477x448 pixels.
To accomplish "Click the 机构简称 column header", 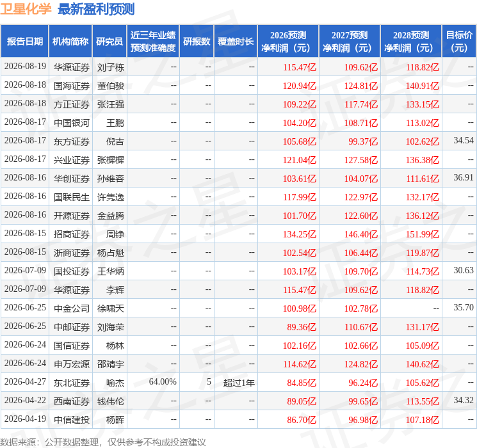I will (70, 42).
